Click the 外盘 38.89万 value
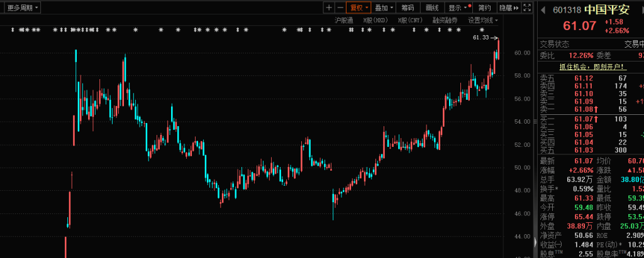644x258 pixels. [580, 226]
